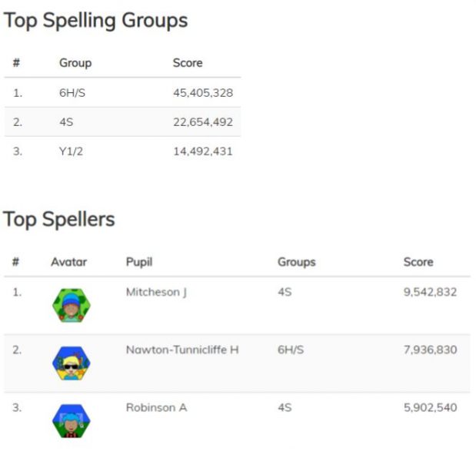The height and width of the screenshot is (461, 476).
Task: Click the score 9,542,832
Action: 430,292
